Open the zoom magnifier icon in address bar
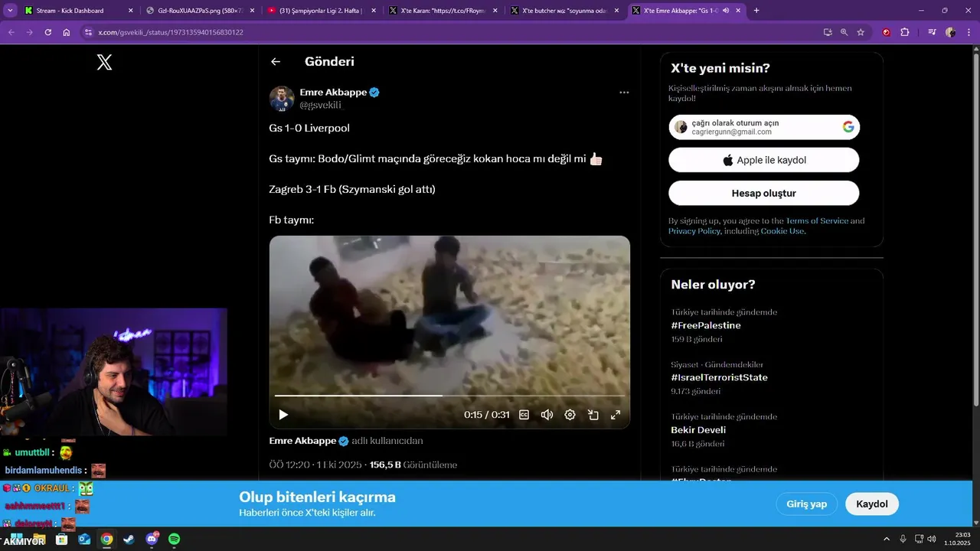 click(844, 32)
